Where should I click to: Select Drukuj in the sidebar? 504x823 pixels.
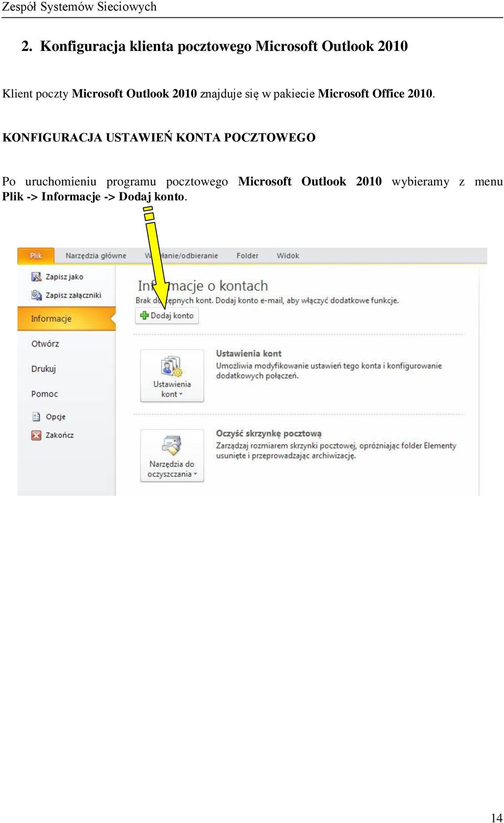tap(44, 369)
